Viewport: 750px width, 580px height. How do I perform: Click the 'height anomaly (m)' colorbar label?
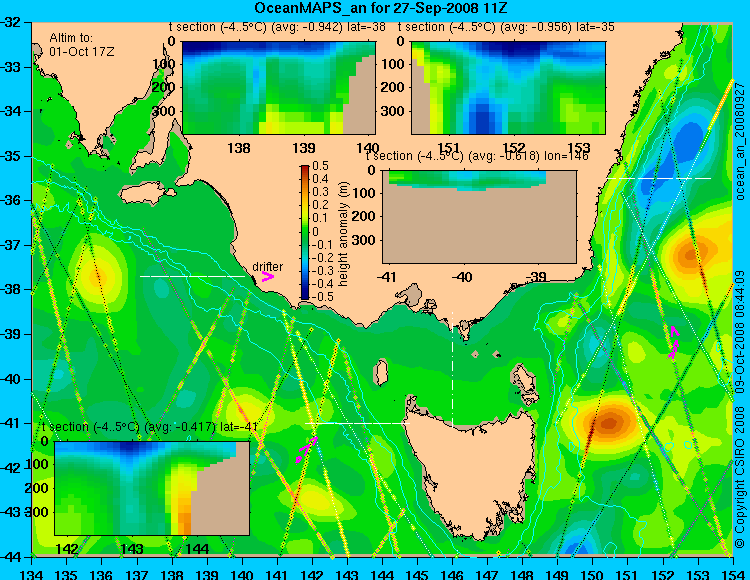[343, 234]
